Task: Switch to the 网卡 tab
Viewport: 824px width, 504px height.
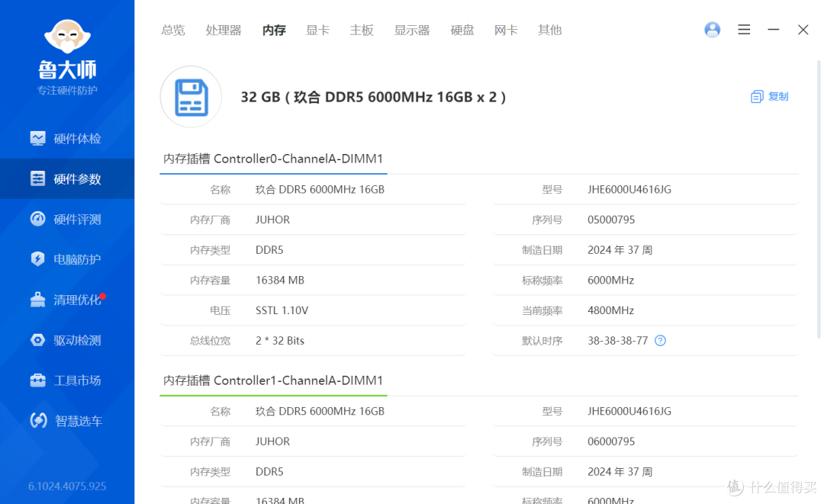Action: click(x=506, y=30)
